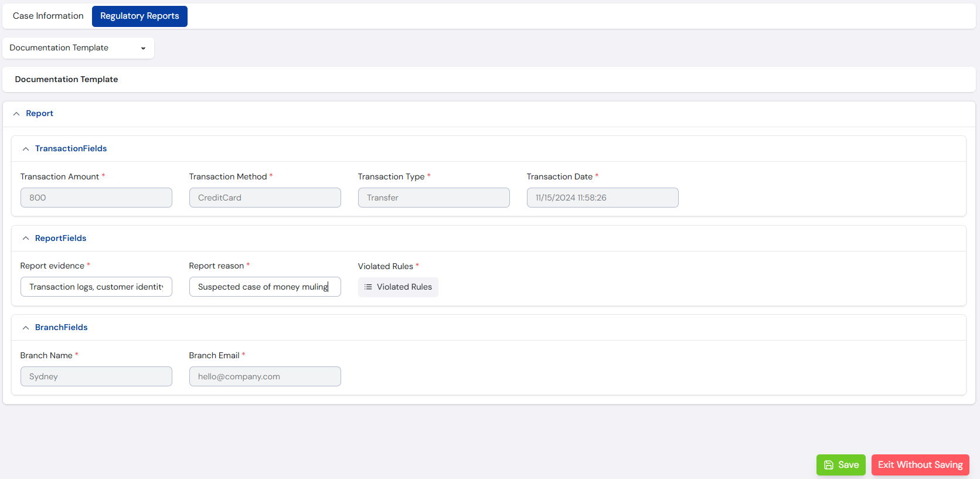This screenshot has height=479, width=980.
Task: Click the Transaction Date field
Action: 603,198
